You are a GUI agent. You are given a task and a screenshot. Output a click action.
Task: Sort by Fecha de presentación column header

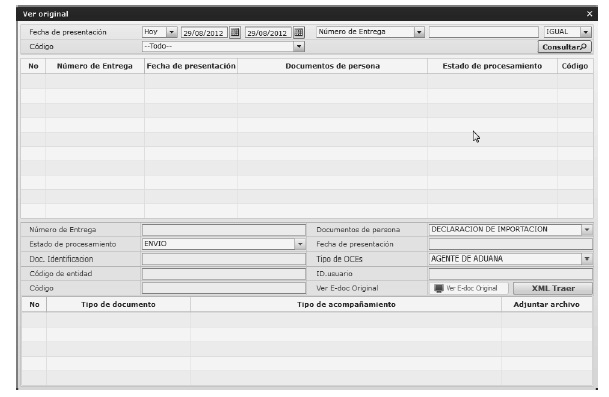coord(191,66)
